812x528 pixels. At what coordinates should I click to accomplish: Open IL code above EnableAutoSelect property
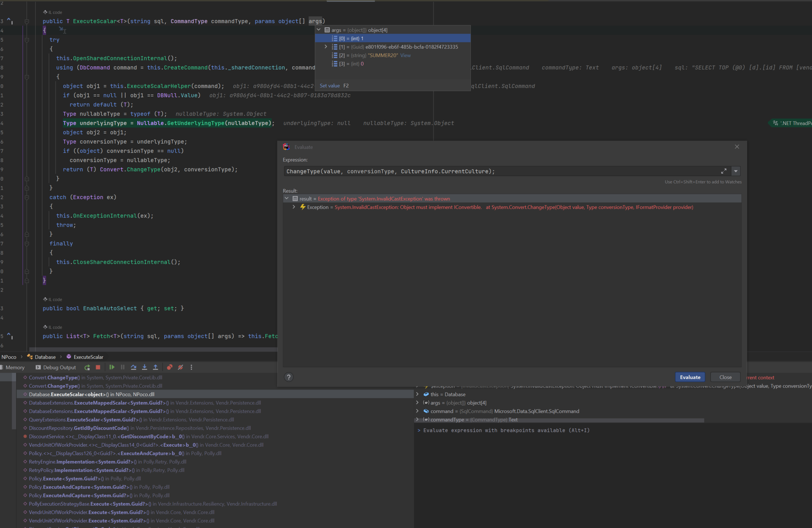(53, 299)
